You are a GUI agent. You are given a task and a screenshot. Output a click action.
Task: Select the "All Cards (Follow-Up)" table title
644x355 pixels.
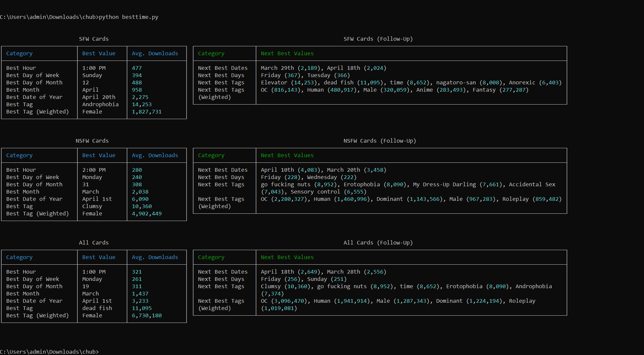378,243
